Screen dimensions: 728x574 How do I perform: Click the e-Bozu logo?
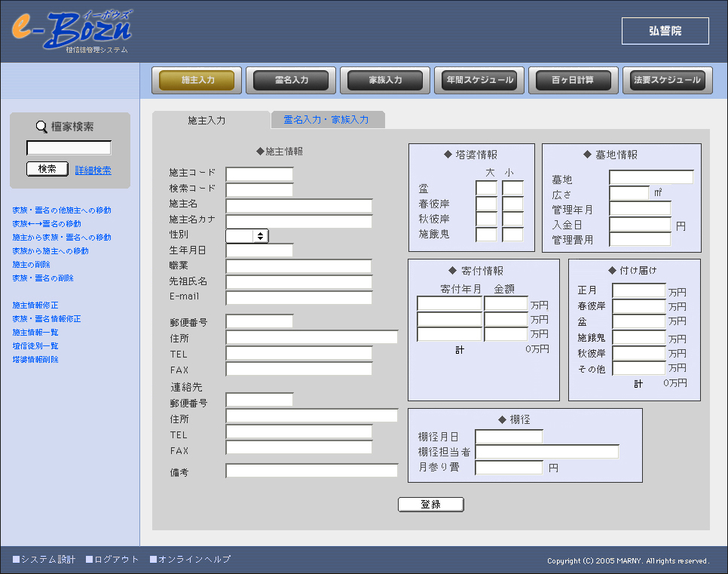coord(72,31)
